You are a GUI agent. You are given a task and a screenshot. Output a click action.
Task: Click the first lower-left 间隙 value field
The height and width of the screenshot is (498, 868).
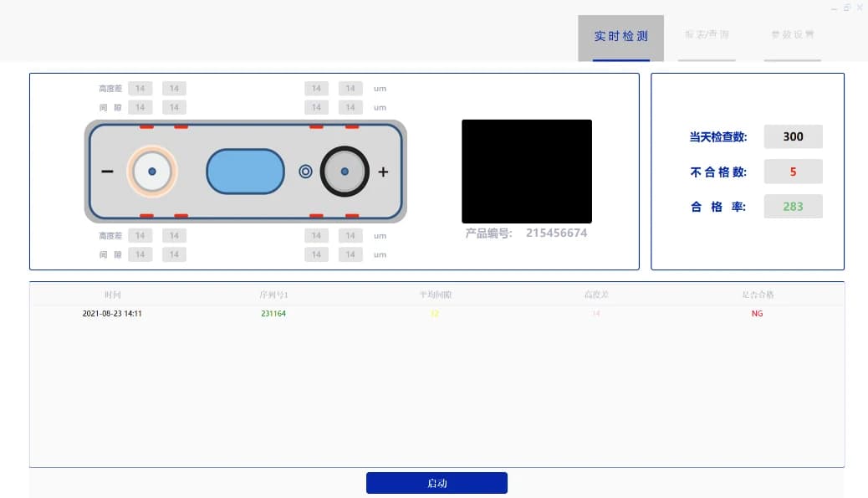pos(140,254)
